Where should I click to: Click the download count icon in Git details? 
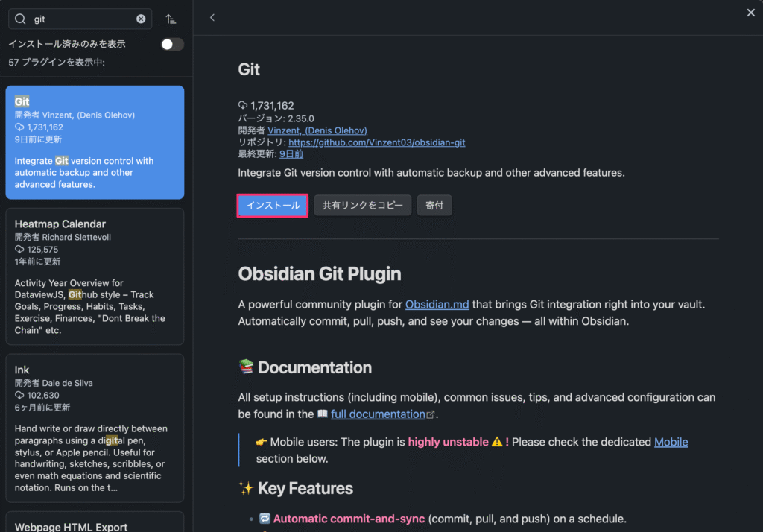point(243,105)
